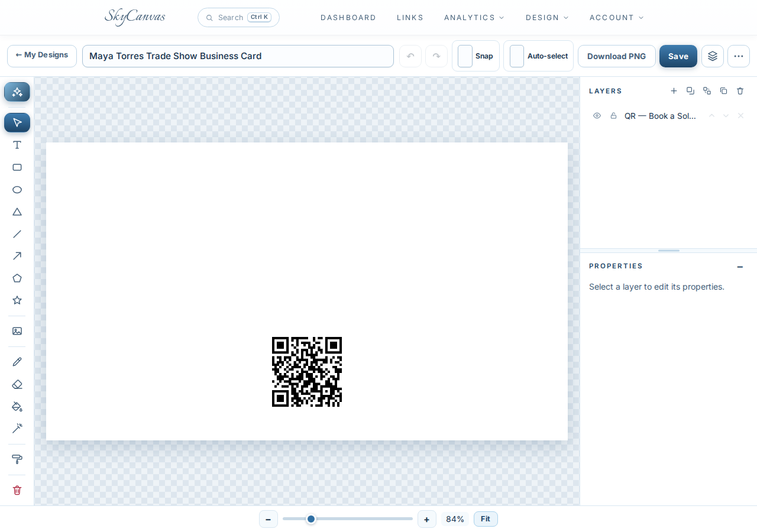Select the Line tool
Image resolution: width=757 pixels, height=532 pixels.
click(17, 233)
